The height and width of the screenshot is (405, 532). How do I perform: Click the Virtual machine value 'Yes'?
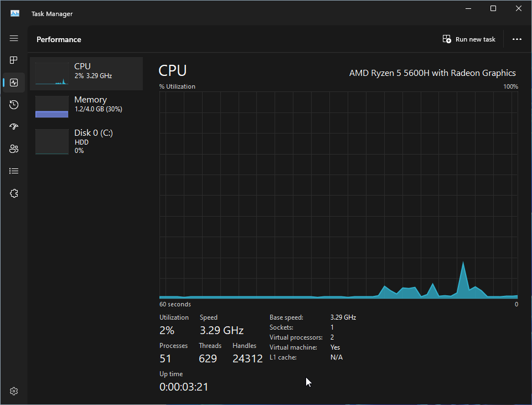click(335, 347)
